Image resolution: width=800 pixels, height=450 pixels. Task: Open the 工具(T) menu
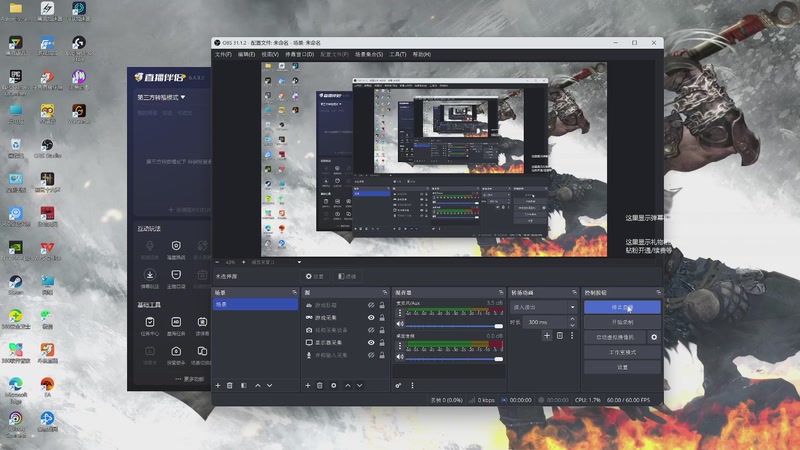[398, 54]
